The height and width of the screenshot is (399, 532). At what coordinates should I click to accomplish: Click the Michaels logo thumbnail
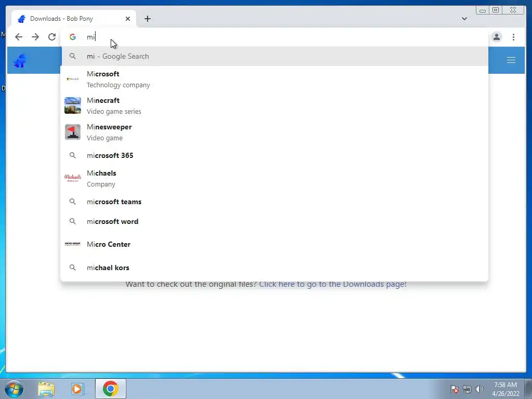(73, 178)
